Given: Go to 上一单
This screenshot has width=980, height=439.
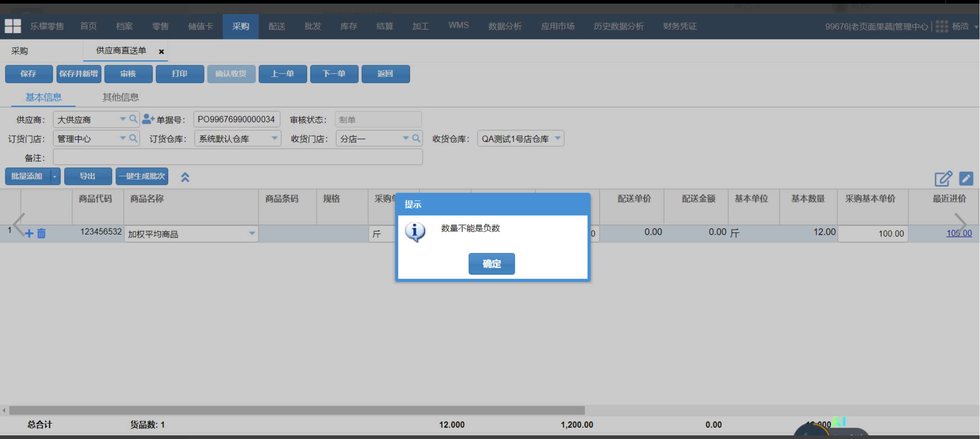Looking at the screenshot, I should pyautogui.click(x=283, y=74).
